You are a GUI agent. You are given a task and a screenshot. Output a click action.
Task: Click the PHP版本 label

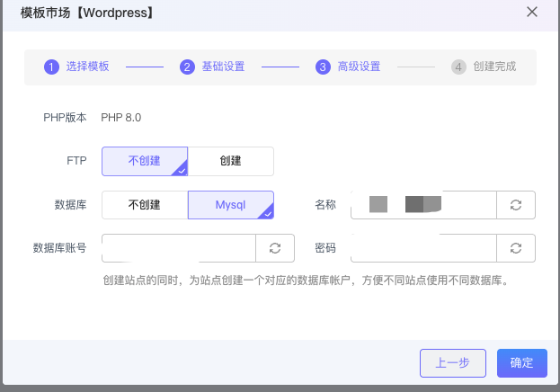pyautogui.click(x=65, y=118)
